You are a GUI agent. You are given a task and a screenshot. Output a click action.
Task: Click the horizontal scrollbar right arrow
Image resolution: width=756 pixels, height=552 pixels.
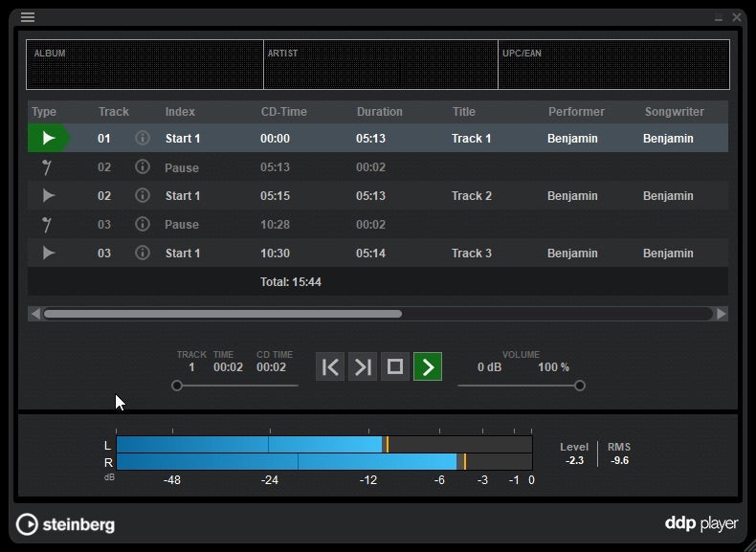coord(722,314)
